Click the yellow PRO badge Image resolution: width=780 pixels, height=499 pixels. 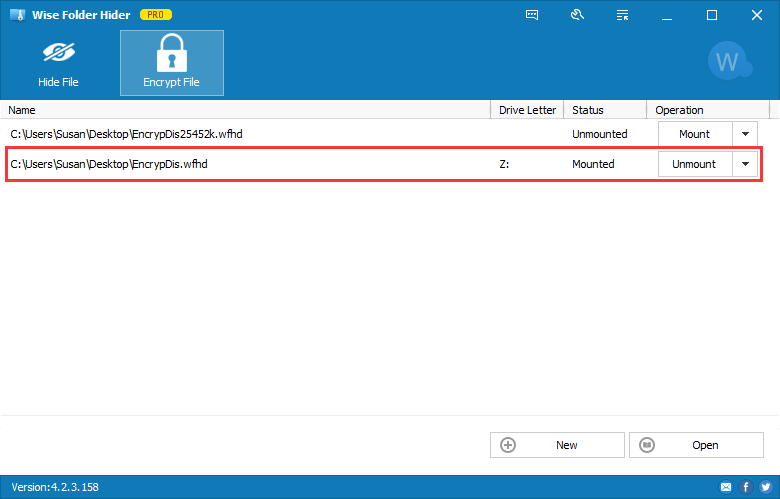click(x=156, y=15)
